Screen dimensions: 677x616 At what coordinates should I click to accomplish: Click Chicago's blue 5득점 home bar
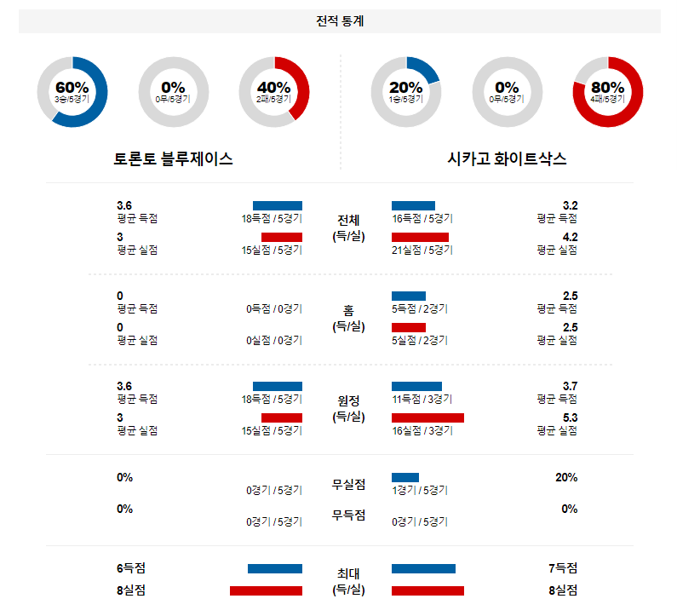(408, 296)
